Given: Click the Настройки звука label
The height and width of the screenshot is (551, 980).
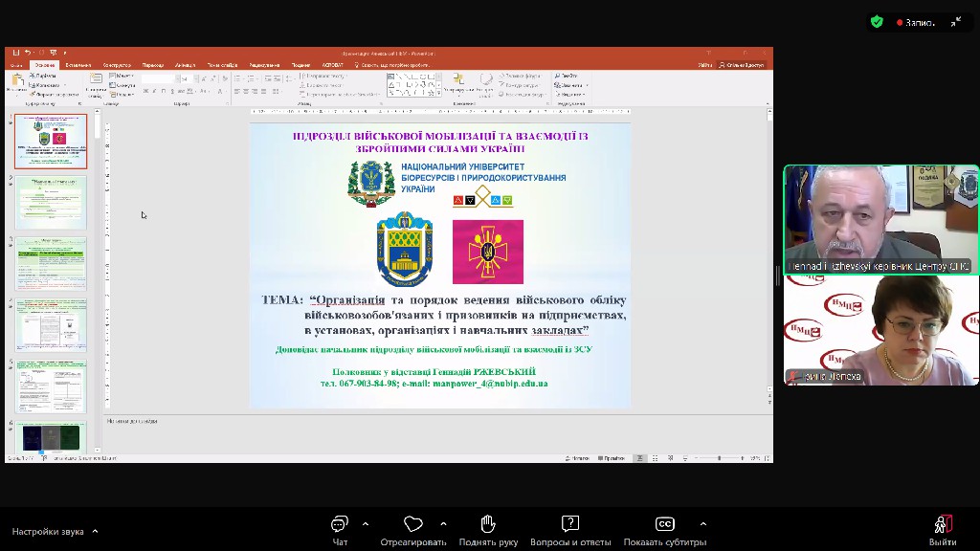Looking at the screenshot, I should [x=48, y=532].
